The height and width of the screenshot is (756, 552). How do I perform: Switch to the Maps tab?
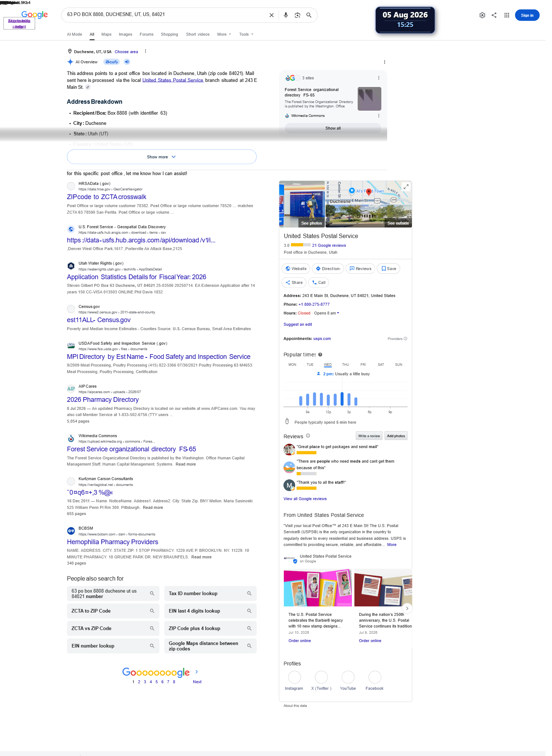pos(106,35)
